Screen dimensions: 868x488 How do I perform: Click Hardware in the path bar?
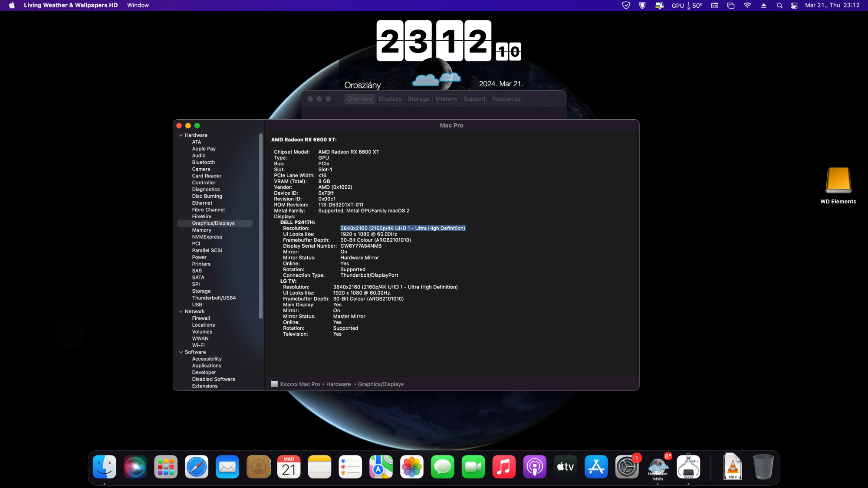click(x=339, y=384)
